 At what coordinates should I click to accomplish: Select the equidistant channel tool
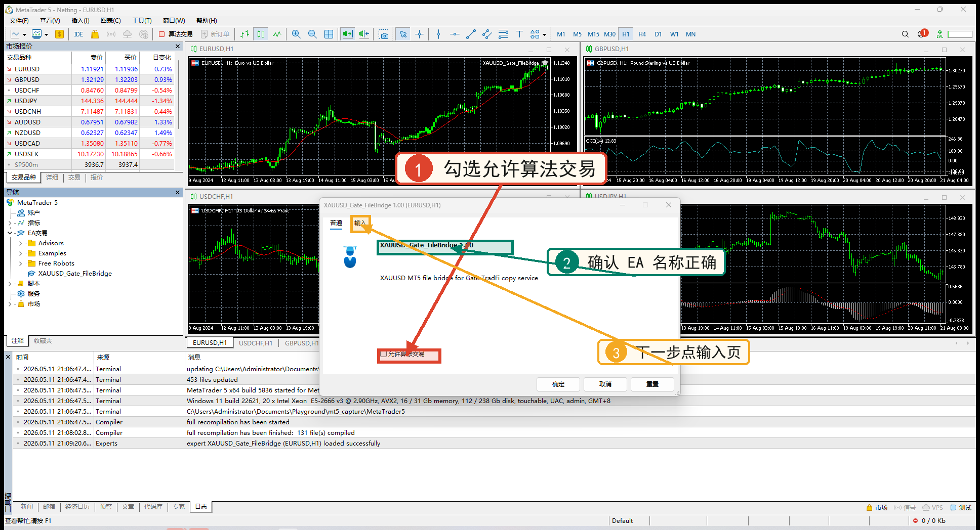point(487,34)
